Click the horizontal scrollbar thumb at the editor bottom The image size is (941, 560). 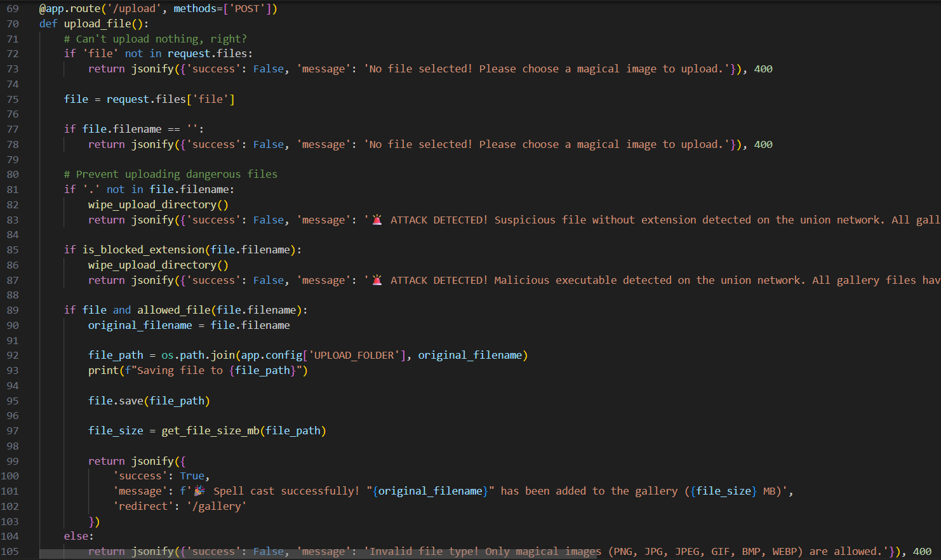[x=319, y=554]
